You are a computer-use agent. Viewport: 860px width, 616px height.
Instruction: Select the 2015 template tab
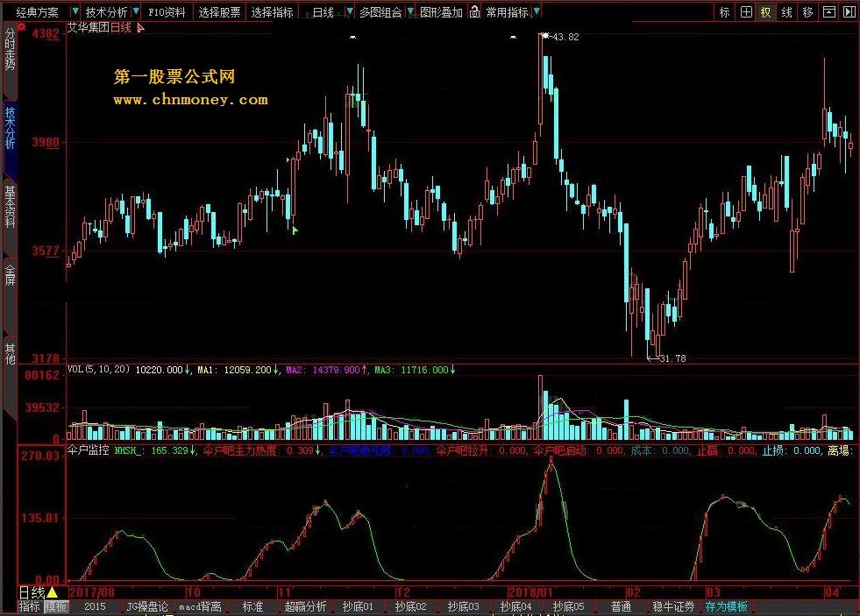coord(95,606)
